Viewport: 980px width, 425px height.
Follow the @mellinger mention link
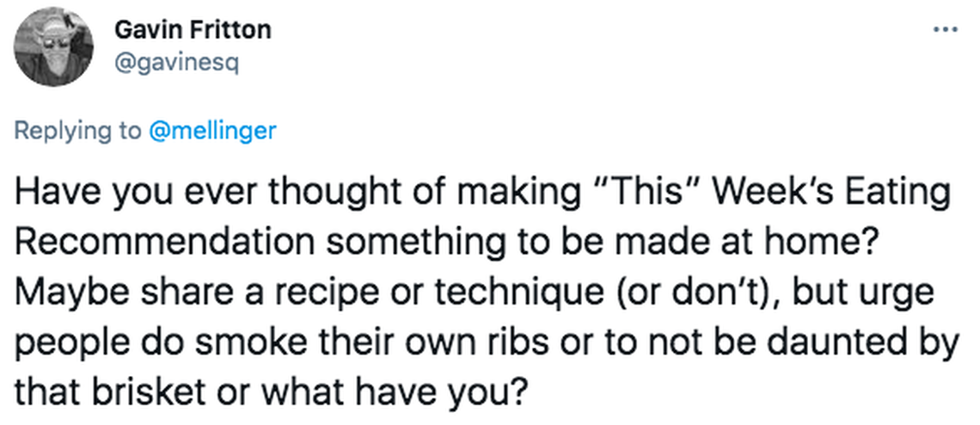pos(213,131)
